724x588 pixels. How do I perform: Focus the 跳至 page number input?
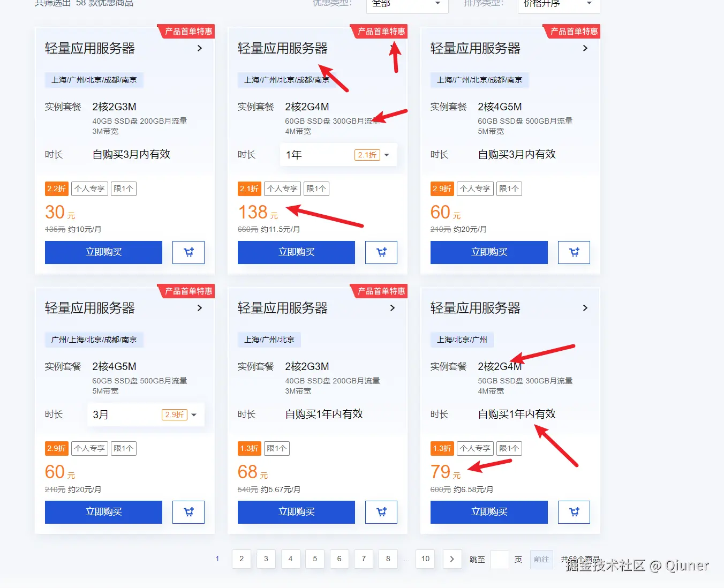coord(500,559)
